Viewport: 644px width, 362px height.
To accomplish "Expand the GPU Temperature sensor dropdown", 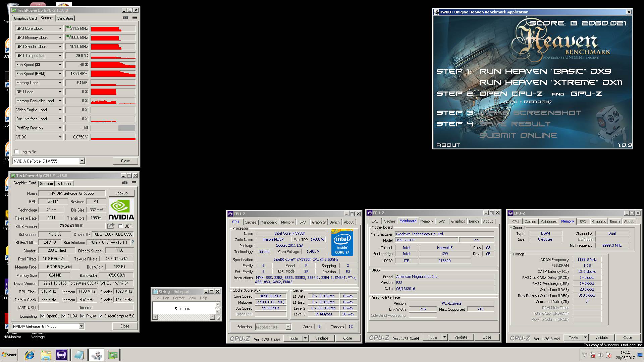I will (x=60, y=56).
